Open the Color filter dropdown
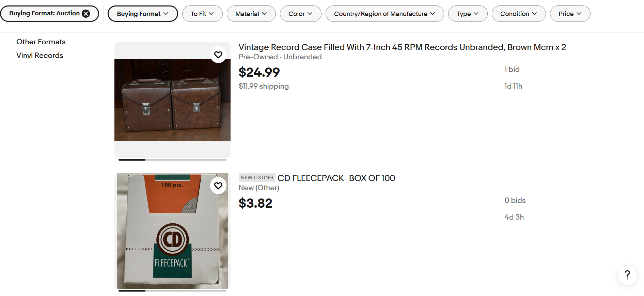Image resolution: width=644 pixels, height=296 pixels. pos(300,14)
